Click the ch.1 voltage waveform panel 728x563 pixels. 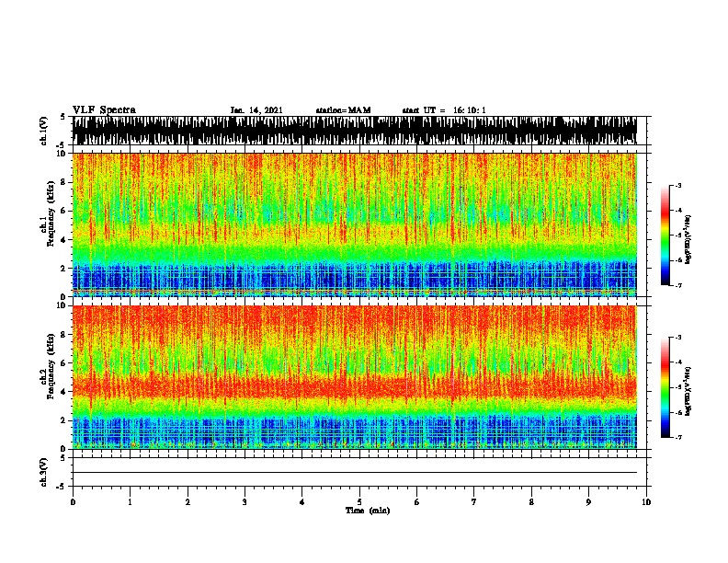click(355, 131)
